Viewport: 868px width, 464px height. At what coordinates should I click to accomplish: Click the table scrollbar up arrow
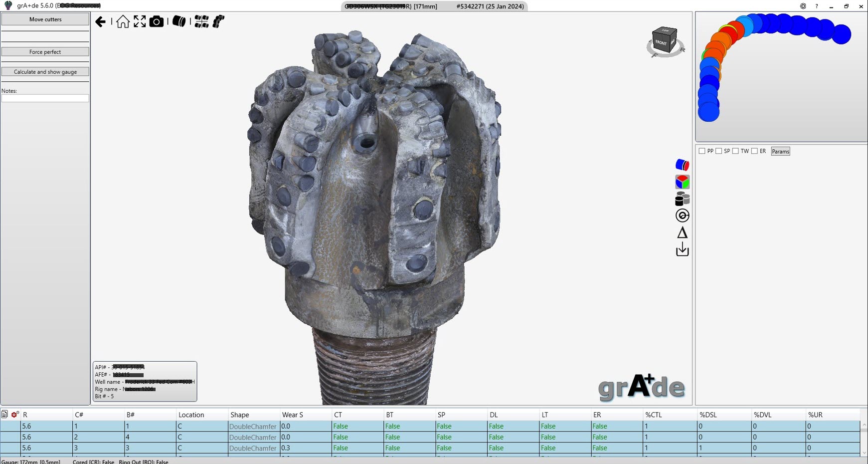(864, 425)
